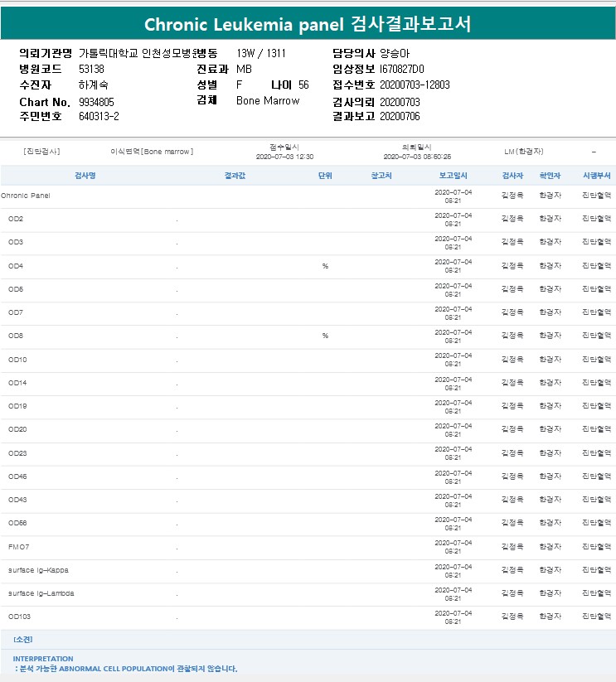Image resolution: width=616 pixels, height=682 pixels.
Task: Click the Chronic Leukemia panel report title
Action: click(308, 23)
